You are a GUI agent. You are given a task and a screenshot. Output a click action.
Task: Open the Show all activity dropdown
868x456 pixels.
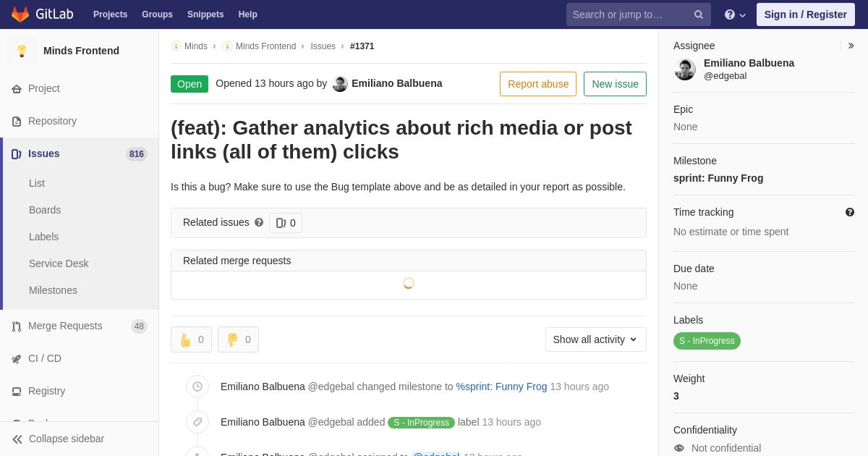tap(595, 339)
